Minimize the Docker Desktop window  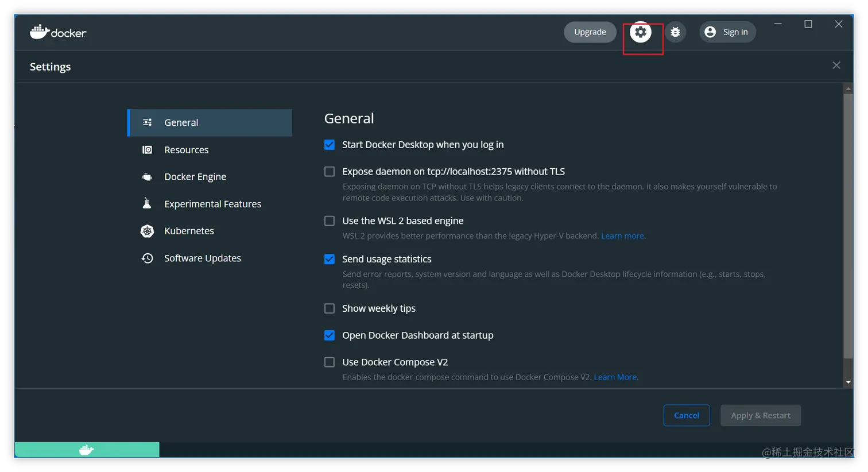pos(778,24)
